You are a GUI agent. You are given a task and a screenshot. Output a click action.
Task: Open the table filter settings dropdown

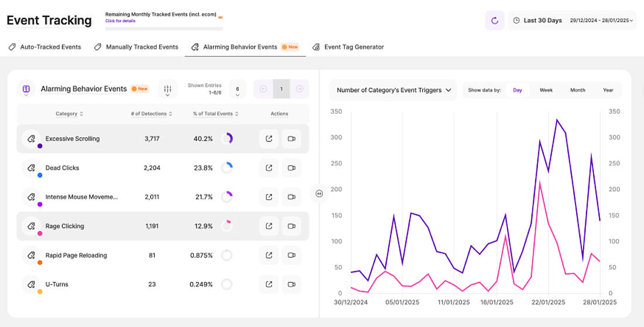(167, 89)
